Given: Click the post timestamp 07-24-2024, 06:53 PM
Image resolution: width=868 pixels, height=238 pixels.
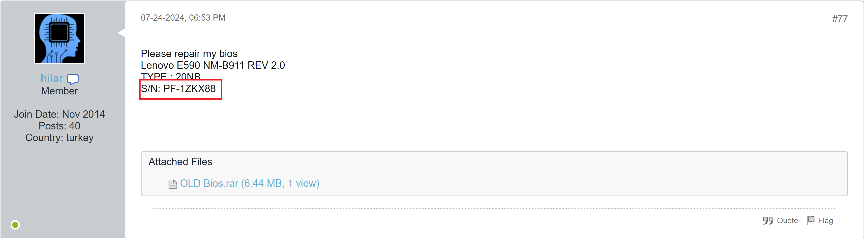Looking at the screenshot, I should (183, 18).
